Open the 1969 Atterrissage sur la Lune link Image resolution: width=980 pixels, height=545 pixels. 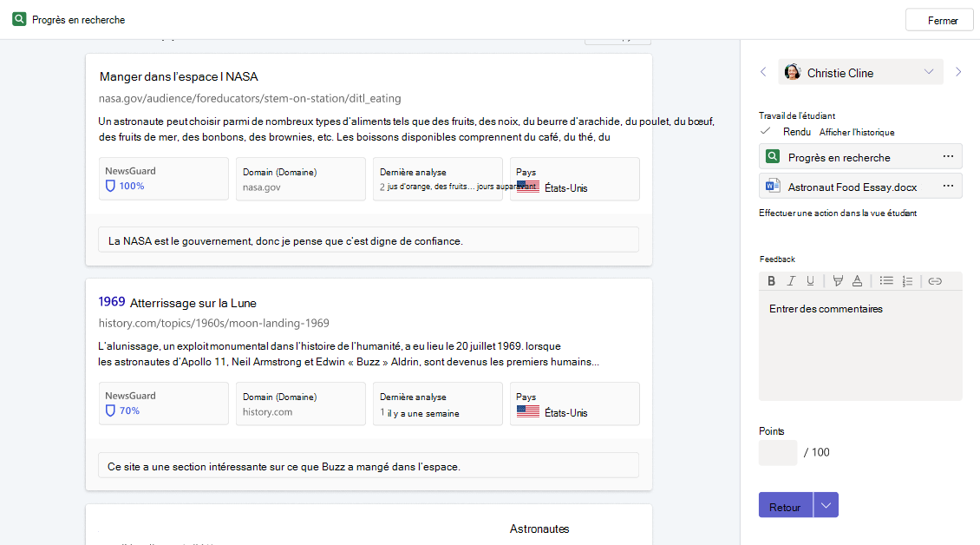tap(178, 303)
